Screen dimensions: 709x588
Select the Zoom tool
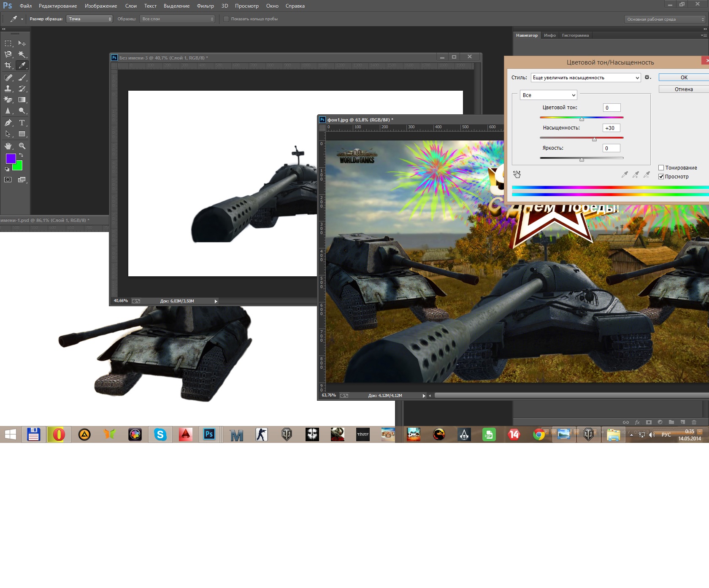(x=22, y=146)
